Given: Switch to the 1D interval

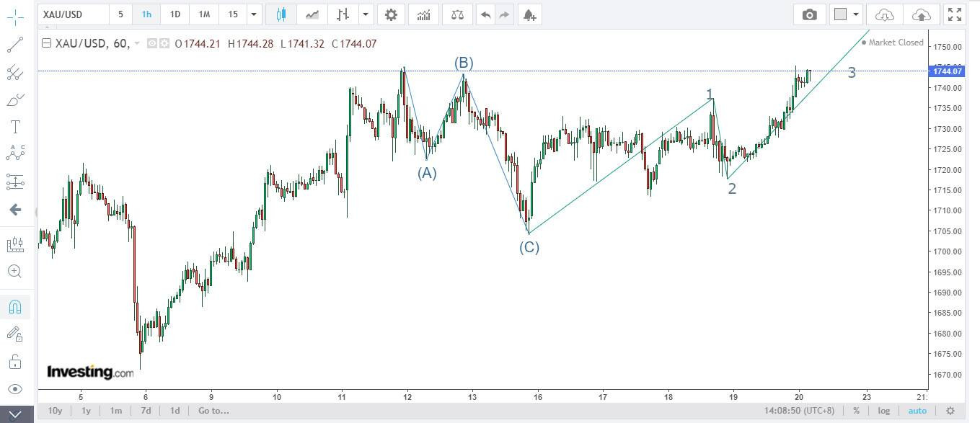Looking at the screenshot, I should 175,14.
